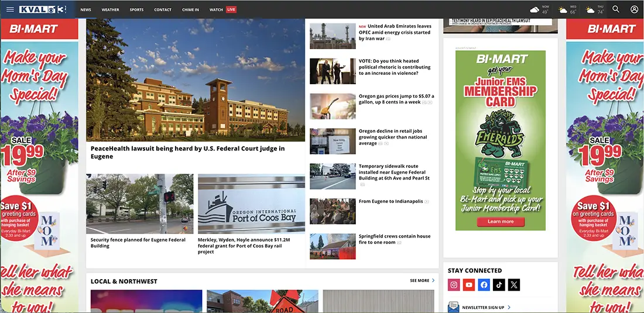Open the Sports menu

point(137,9)
